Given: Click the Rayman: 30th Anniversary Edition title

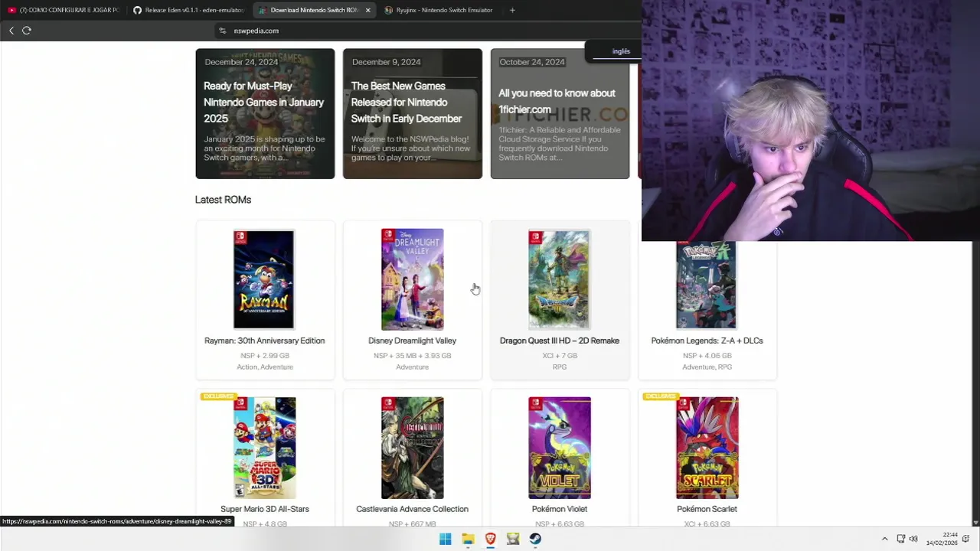Looking at the screenshot, I should (x=265, y=341).
